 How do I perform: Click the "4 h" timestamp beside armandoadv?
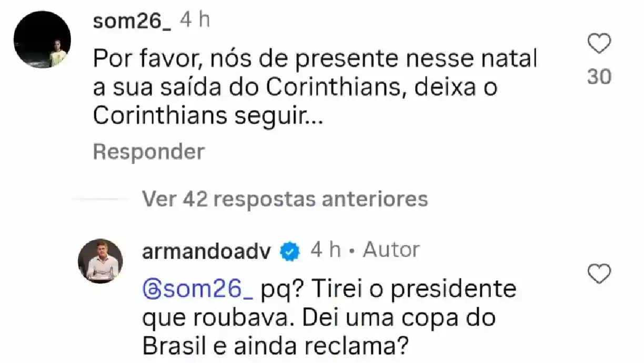tap(326, 250)
